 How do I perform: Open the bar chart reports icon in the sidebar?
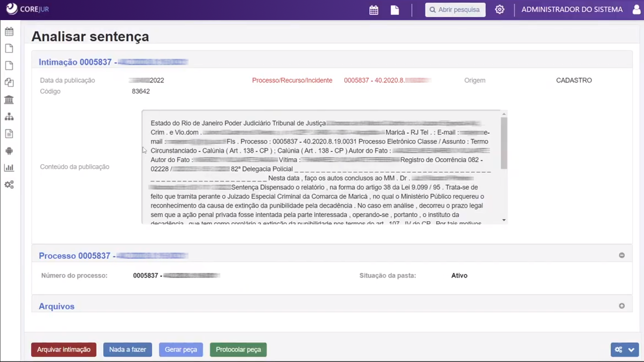9,168
